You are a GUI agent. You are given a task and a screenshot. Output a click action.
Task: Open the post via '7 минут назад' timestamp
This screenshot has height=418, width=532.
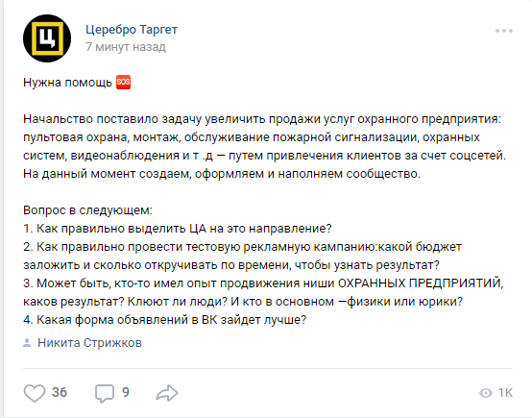tap(126, 46)
